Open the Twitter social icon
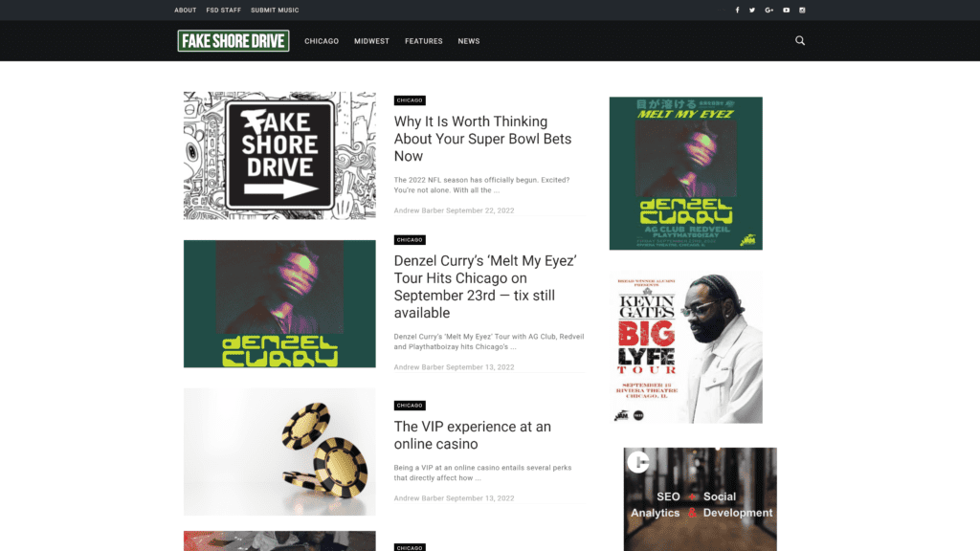Screen dimensions: 980x551 [752, 10]
